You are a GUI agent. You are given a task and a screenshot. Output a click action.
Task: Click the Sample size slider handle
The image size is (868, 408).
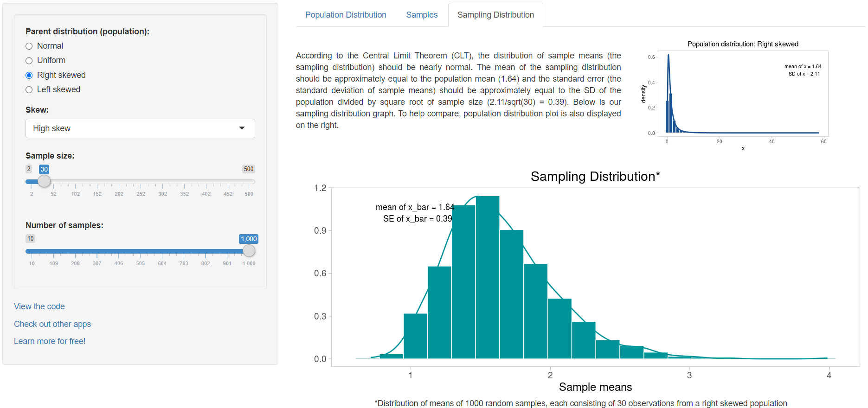coord(44,181)
